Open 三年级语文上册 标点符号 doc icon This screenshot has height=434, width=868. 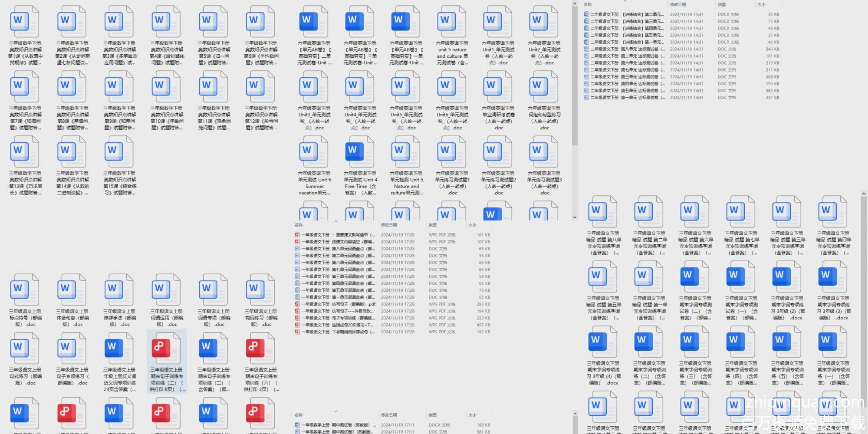[25, 290]
